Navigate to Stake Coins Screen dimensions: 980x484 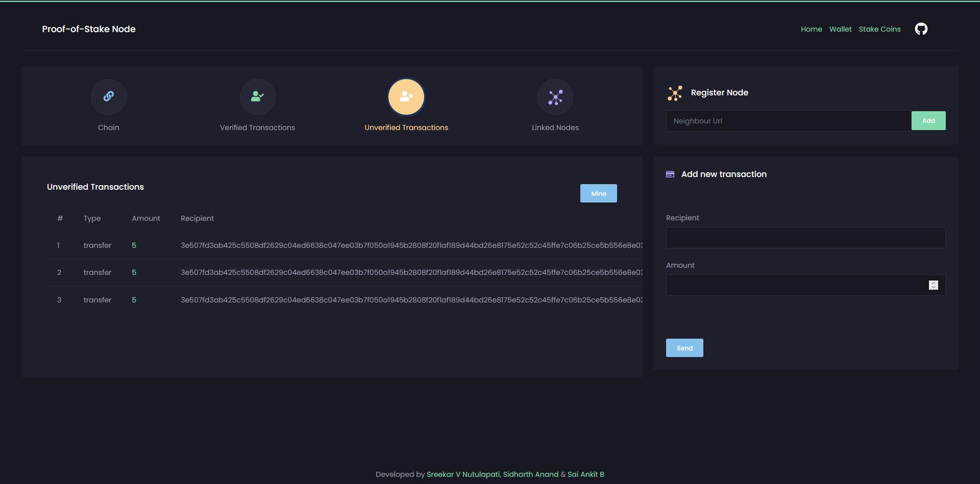click(879, 29)
